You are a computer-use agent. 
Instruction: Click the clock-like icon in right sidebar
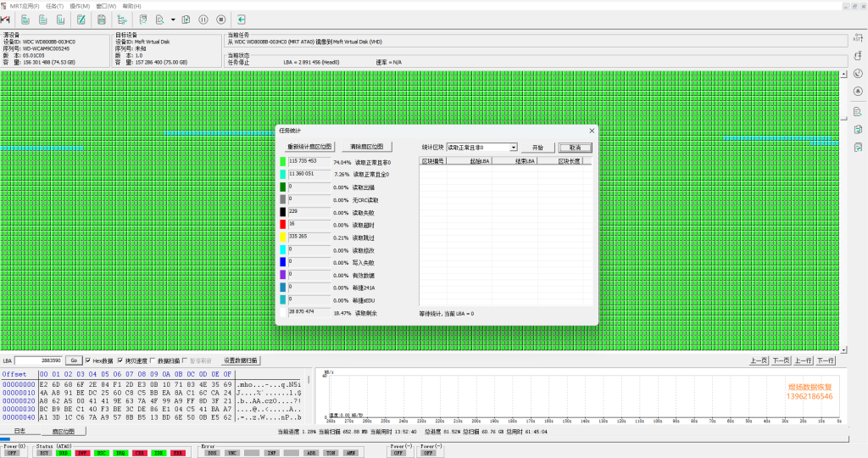(x=858, y=74)
